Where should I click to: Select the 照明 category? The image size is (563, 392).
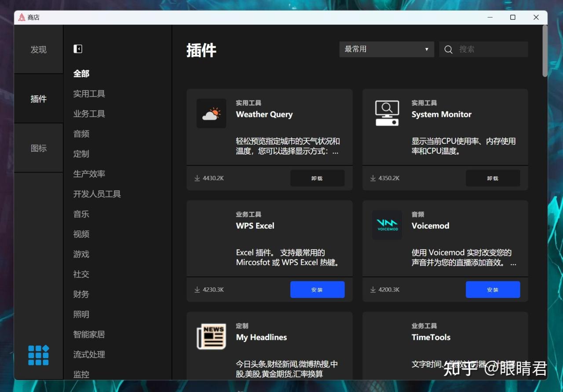[81, 314]
